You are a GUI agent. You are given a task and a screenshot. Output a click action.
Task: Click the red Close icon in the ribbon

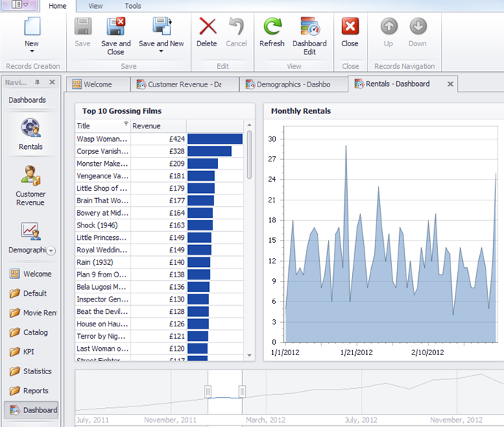[x=350, y=28]
